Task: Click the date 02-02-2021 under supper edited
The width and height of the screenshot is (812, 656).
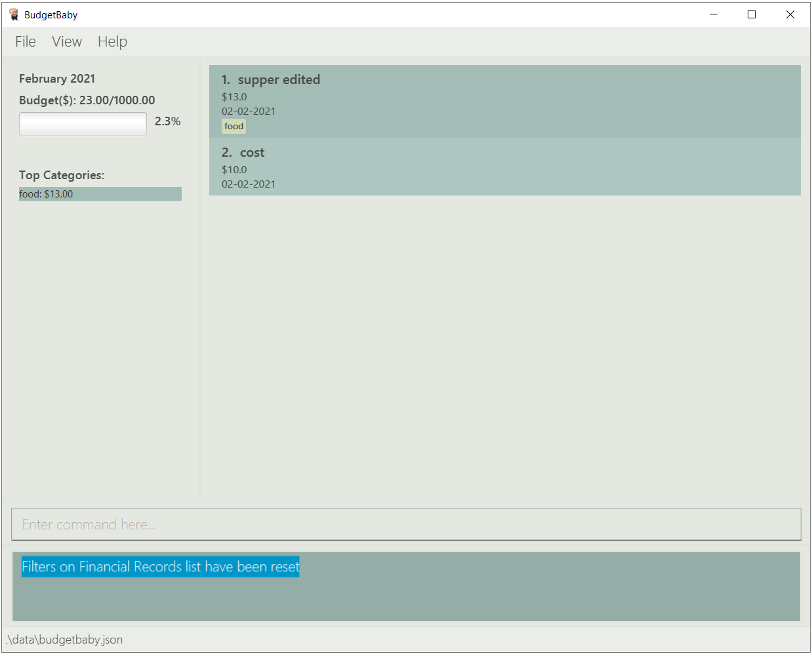Action: [249, 112]
